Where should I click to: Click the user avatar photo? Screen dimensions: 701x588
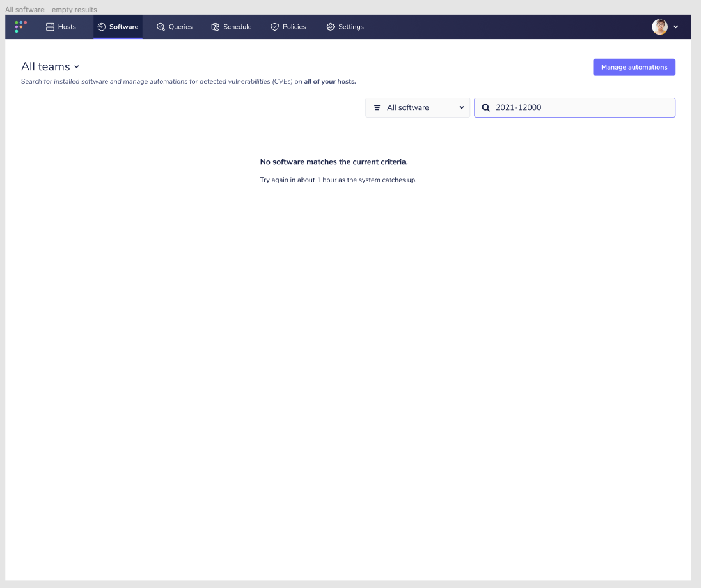pyautogui.click(x=659, y=27)
